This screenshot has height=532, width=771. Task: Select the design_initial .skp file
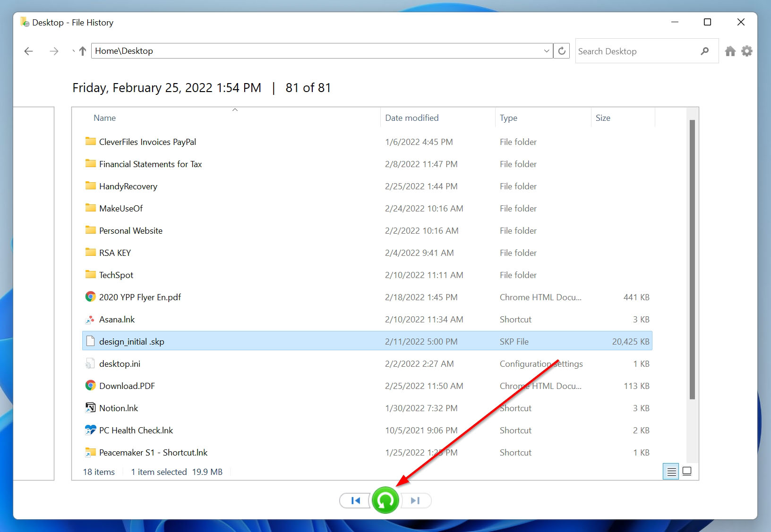[x=131, y=341]
